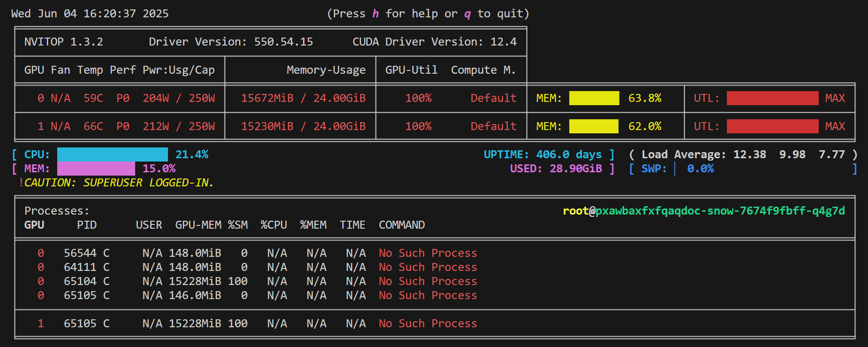The height and width of the screenshot is (347, 868).
Task: Click the Processes: heading
Action: [57, 211]
